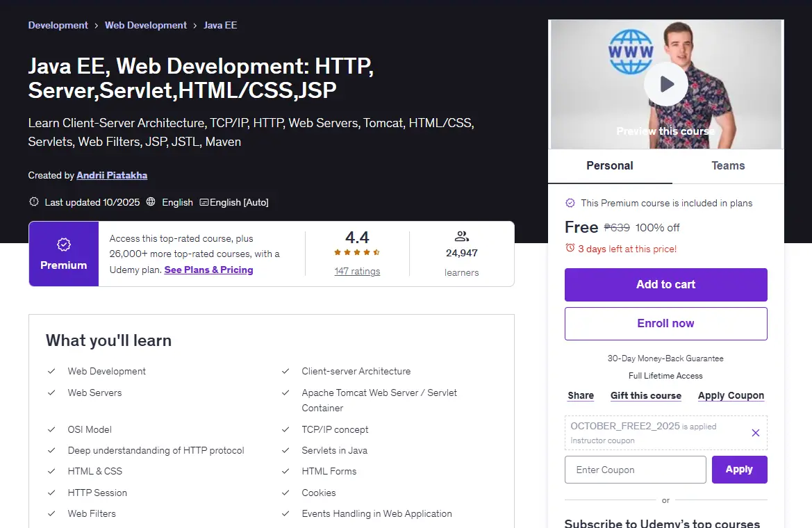Click the purple Apply coupon button
The width and height of the screenshot is (812, 528).
click(x=740, y=470)
